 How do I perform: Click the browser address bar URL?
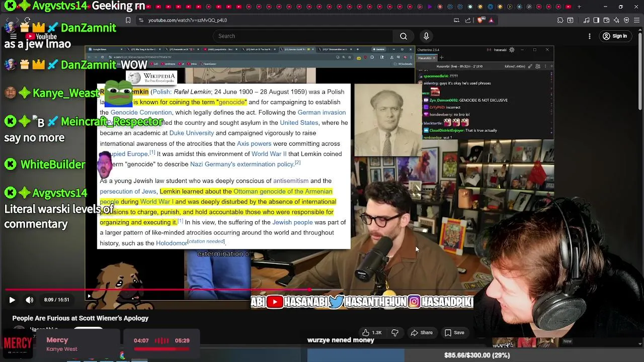(188, 20)
